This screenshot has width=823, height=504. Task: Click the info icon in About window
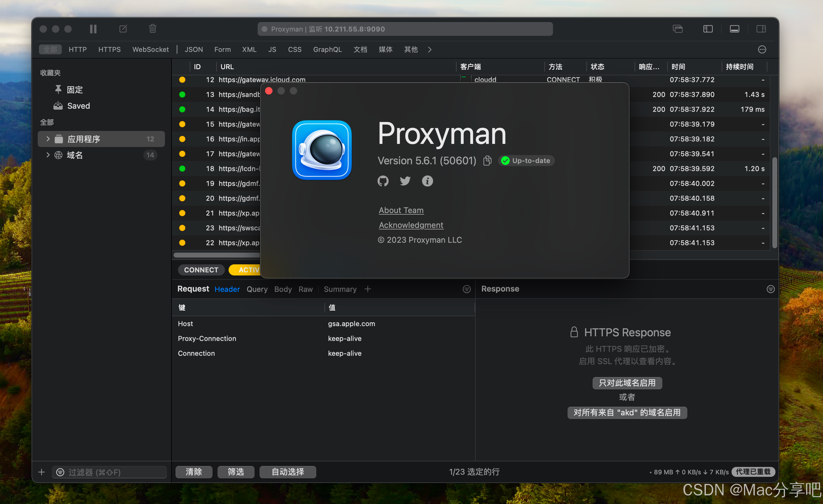point(427,181)
